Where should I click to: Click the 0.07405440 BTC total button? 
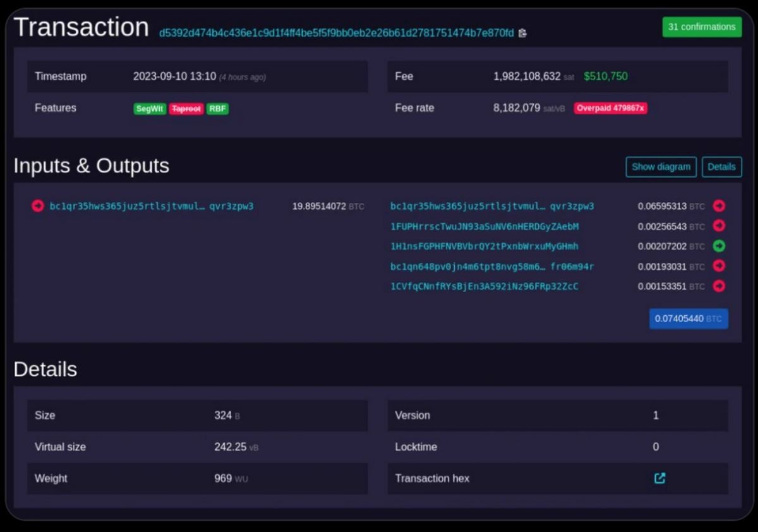(689, 318)
